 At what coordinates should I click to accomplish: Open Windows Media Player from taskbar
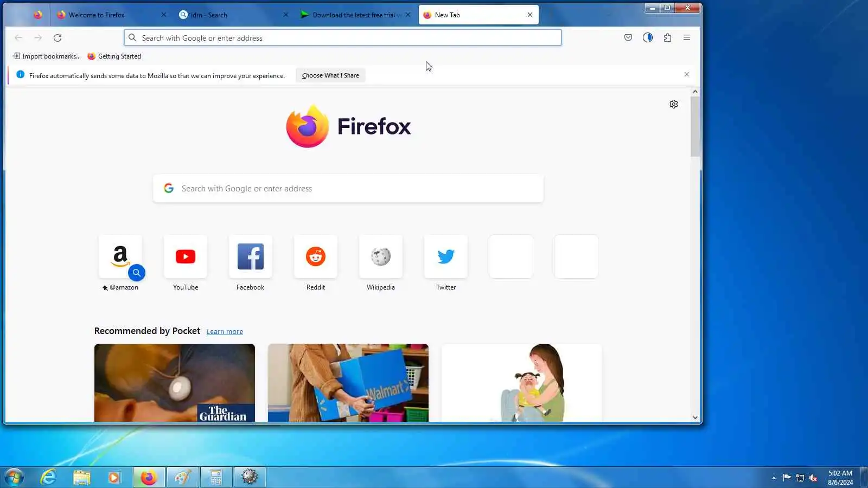click(x=114, y=478)
